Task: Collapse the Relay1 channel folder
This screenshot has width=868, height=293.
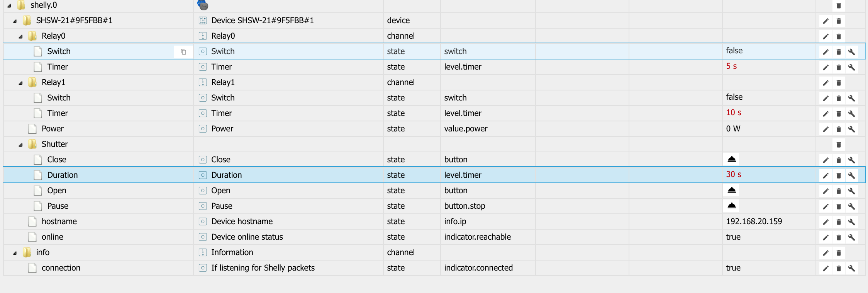Action: (x=20, y=83)
